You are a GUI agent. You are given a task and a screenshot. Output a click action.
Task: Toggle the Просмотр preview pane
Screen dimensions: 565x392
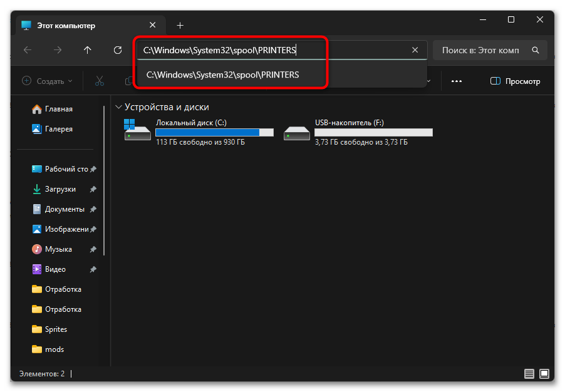(x=515, y=81)
